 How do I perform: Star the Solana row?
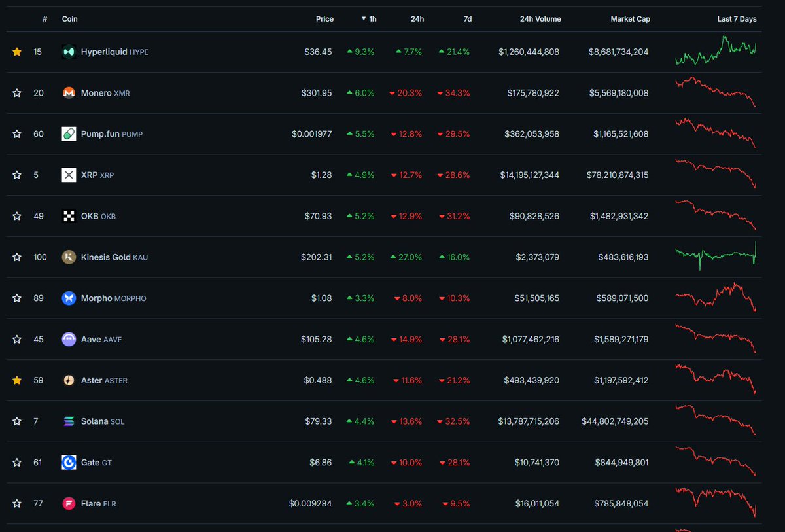click(17, 421)
